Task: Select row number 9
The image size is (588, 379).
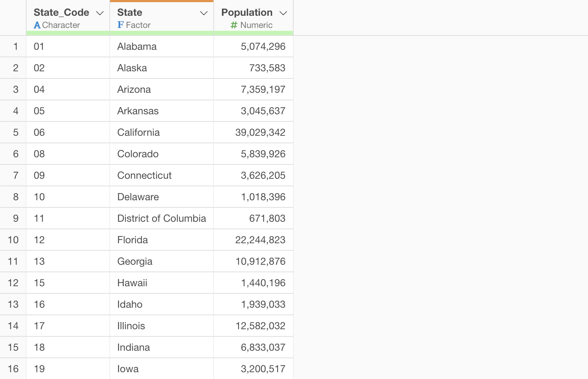Action: pyautogui.click(x=15, y=219)
